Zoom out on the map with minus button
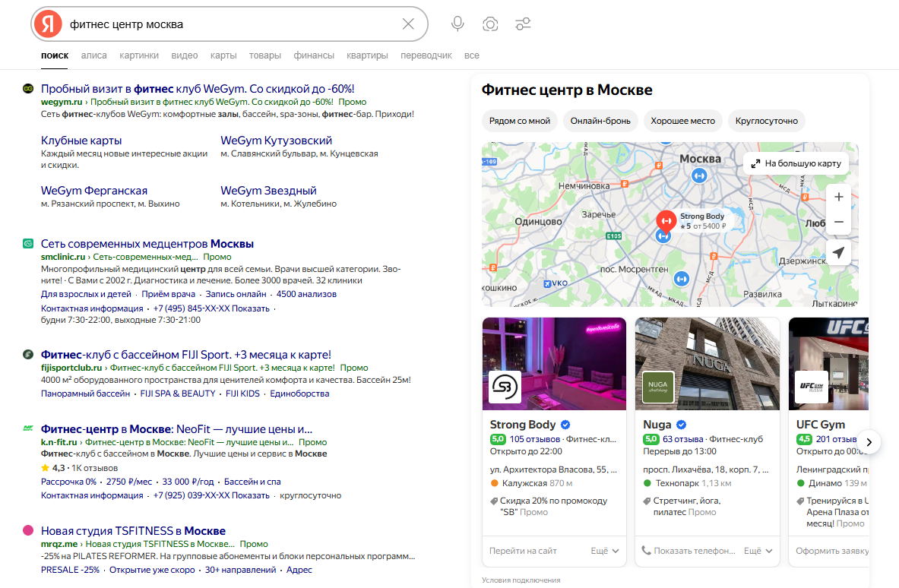 (838, 222)
